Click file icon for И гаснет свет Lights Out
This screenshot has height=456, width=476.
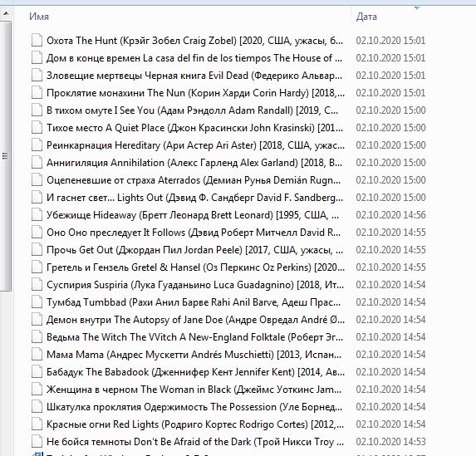coord(37,198)
